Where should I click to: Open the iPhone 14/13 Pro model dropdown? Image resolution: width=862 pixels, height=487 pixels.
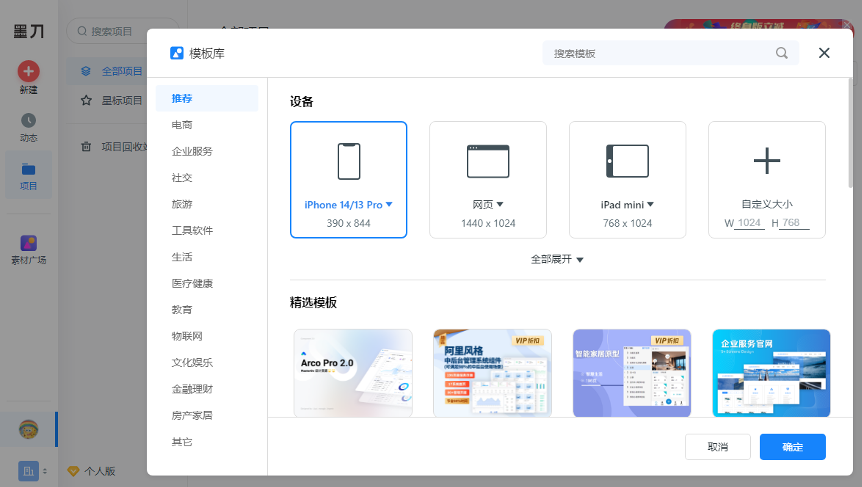click(x=389, y=204)
